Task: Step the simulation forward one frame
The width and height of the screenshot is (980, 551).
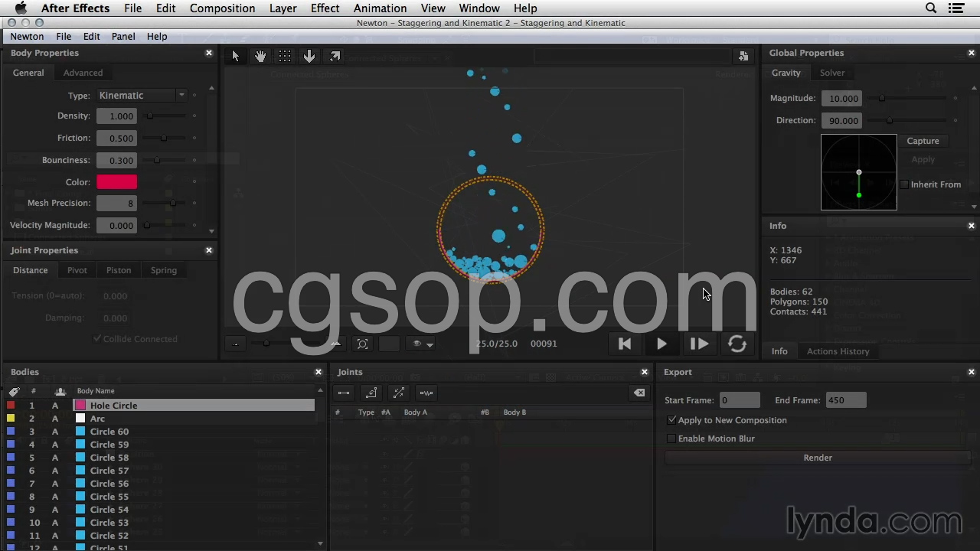Action: [x=699, y=344]
